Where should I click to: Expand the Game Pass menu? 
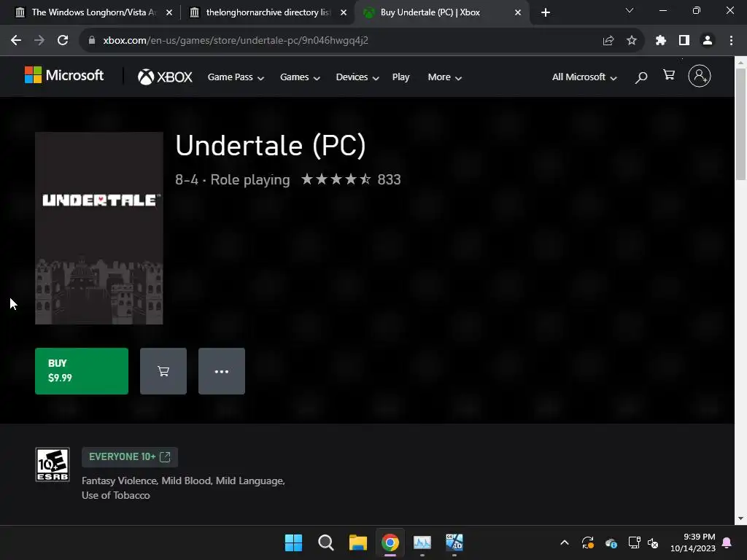point(236,77)
